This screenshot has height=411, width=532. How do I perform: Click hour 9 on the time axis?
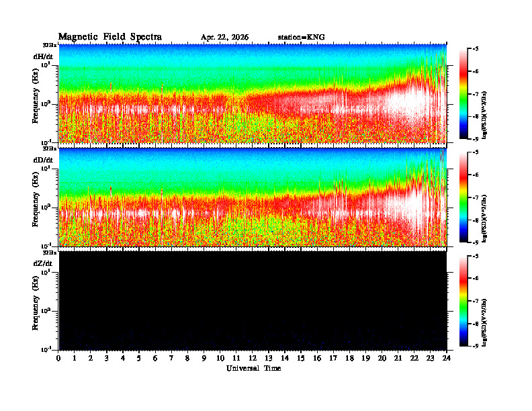[204, 358]
